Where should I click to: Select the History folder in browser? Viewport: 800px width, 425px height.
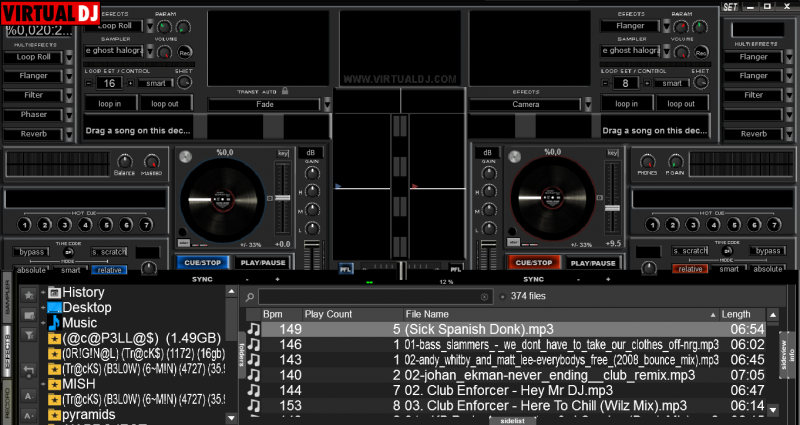(x=82, y=292)
